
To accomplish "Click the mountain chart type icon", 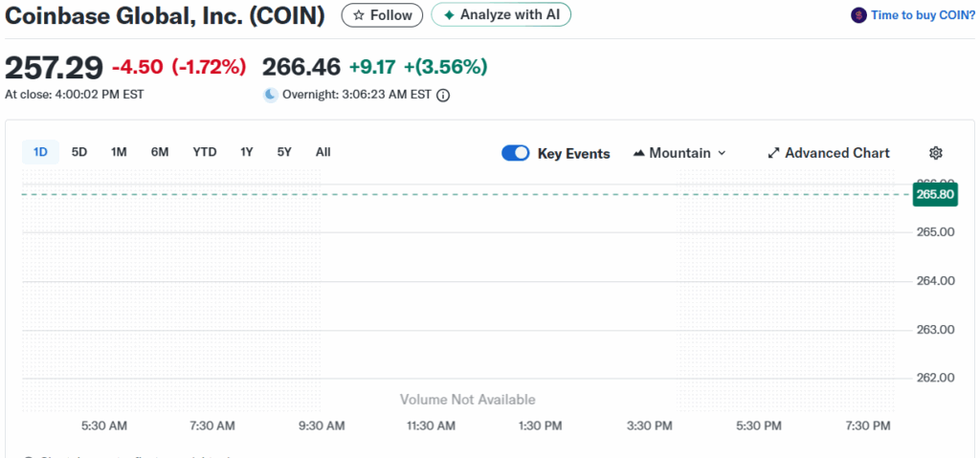I will coord(639,153).
